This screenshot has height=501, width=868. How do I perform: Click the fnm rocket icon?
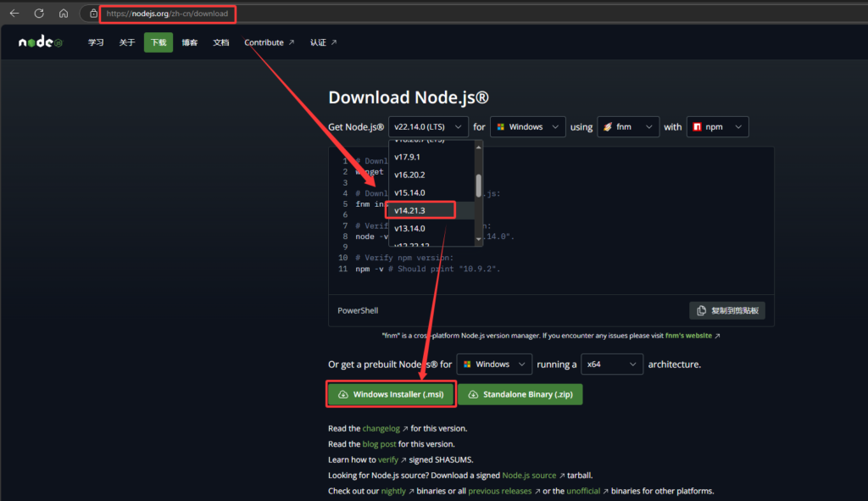tap(608, 127)
